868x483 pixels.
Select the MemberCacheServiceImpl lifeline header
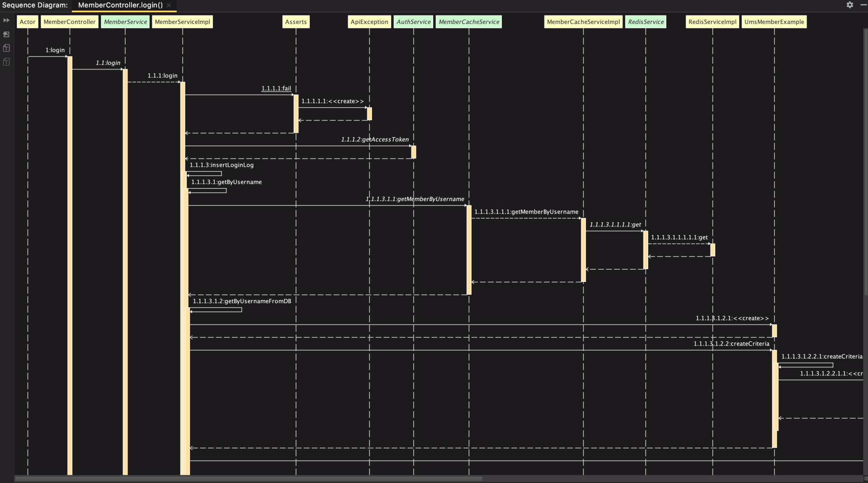click(583, 22)
